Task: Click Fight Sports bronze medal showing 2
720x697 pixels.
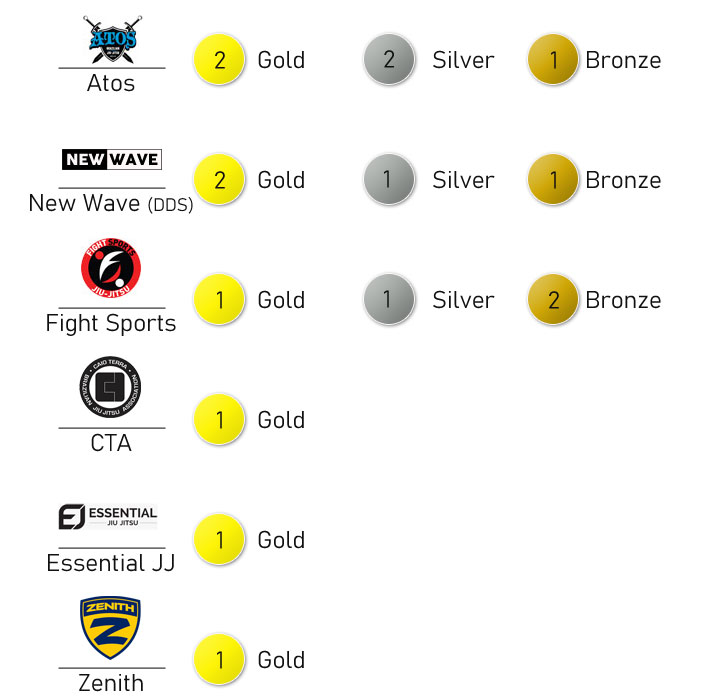Action: (553, 299)
